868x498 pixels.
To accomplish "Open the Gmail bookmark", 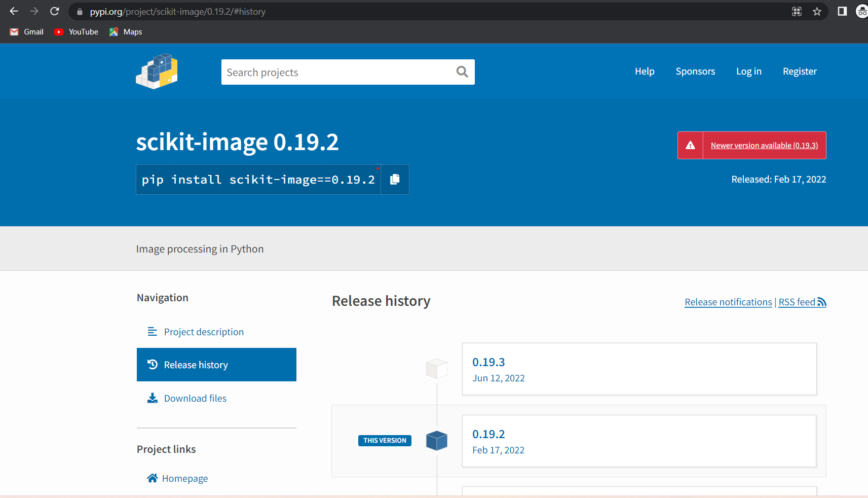I will [x=26, y=32].
